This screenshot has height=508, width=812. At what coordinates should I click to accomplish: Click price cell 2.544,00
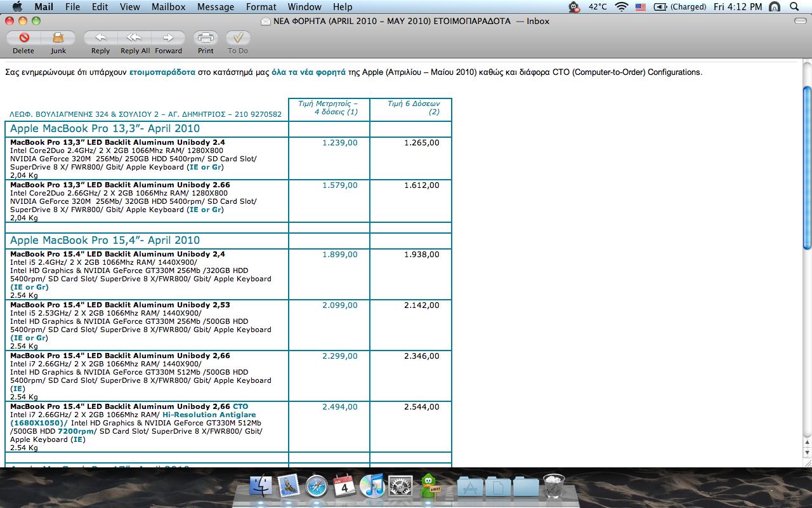[x=422, y=406]
